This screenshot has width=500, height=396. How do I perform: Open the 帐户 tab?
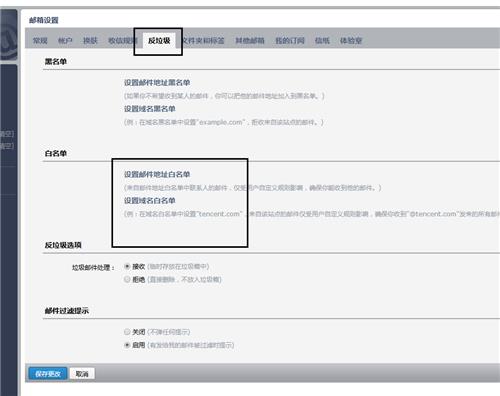pos(65,41)
